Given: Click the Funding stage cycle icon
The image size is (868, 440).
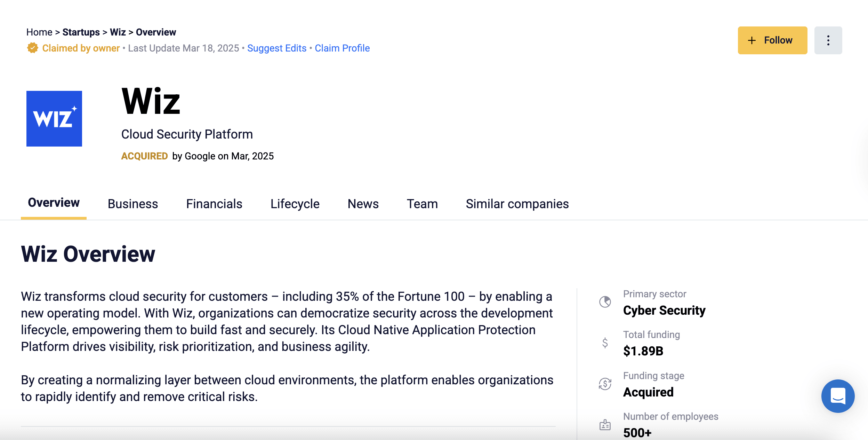Looking at the screenshot, I should (605, 384).
